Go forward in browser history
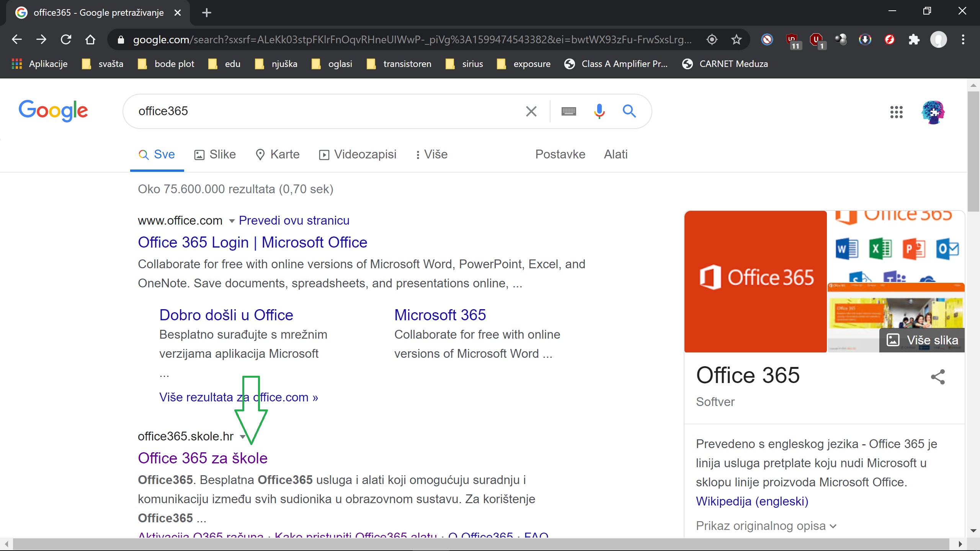The width and height of the screenshot is (980, 551). tap(41, 39)
